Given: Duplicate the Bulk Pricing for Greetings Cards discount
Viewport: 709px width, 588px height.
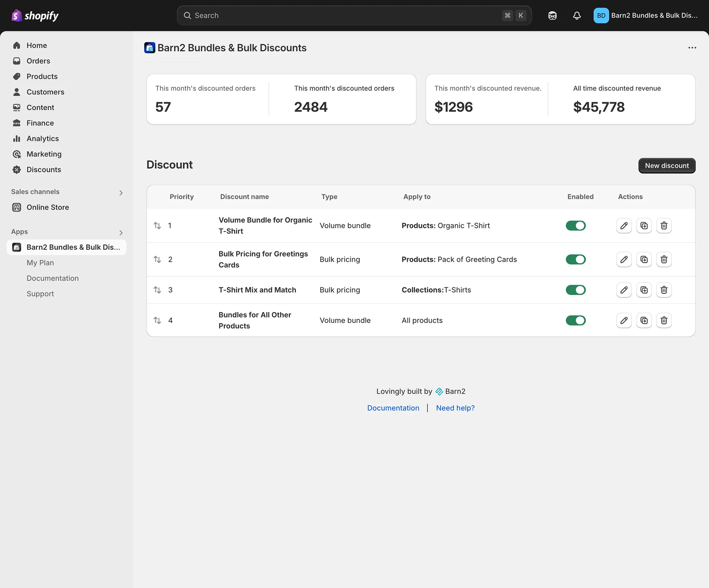Looking at the screenshot, I should point(644,260).
